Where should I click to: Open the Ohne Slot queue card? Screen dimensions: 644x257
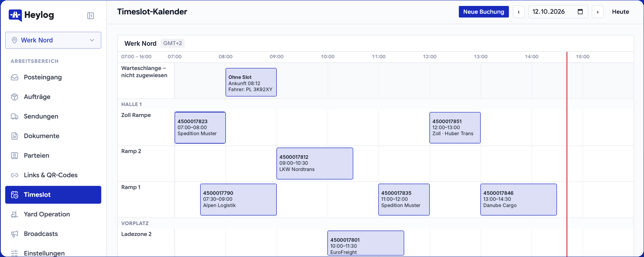click(251, 82)
